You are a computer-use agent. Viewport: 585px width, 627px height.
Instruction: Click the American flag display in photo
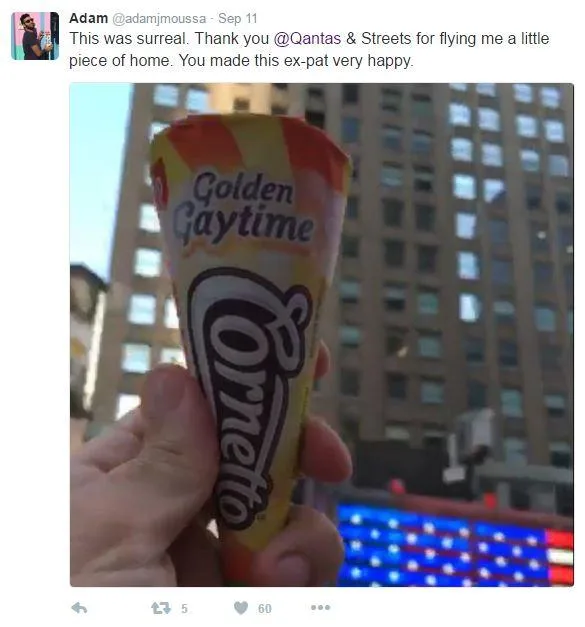tap(455, 546)
